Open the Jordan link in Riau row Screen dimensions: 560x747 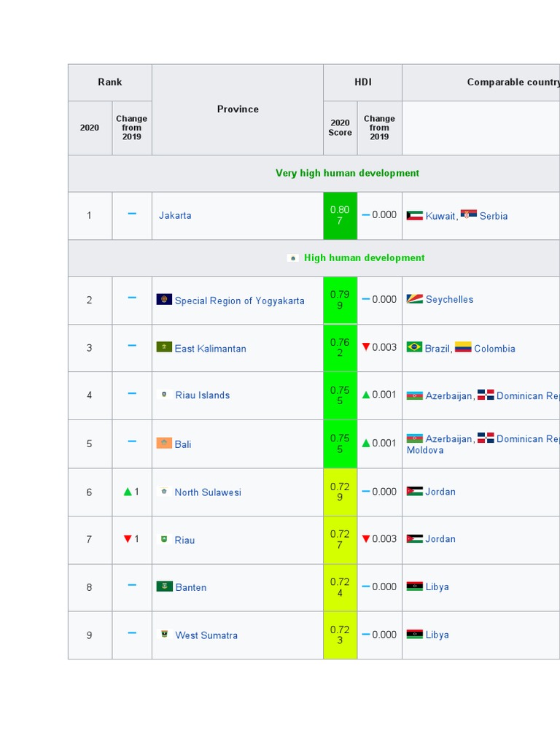[x=440, y=539]
